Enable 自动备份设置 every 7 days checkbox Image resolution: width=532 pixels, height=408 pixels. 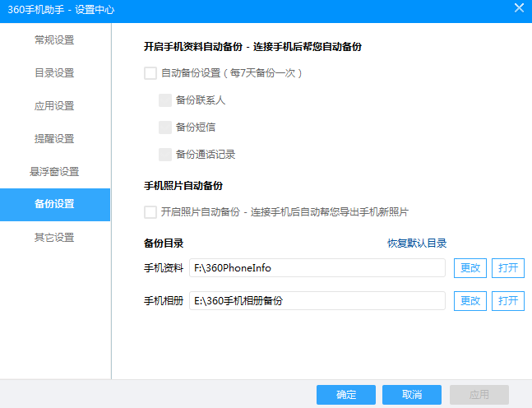pos(150,73)
